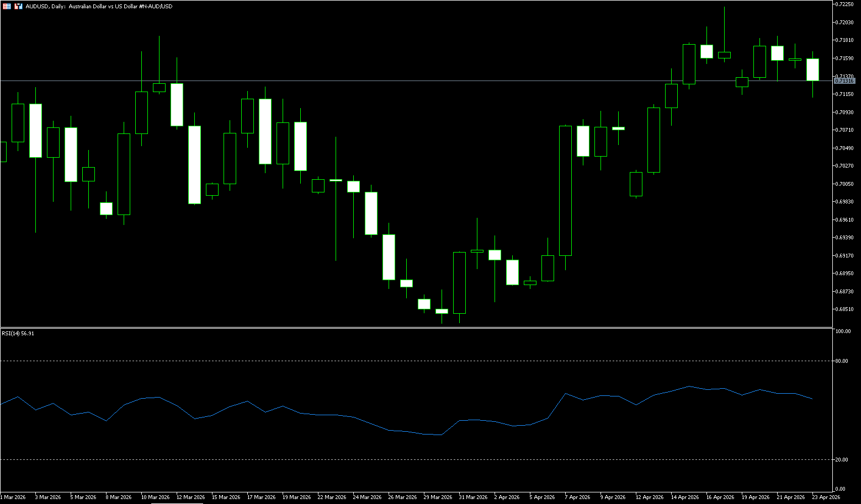Click the 1 Mar 2026 date label
This screenshot has height=504, width=861.
[x=13, y=497]
